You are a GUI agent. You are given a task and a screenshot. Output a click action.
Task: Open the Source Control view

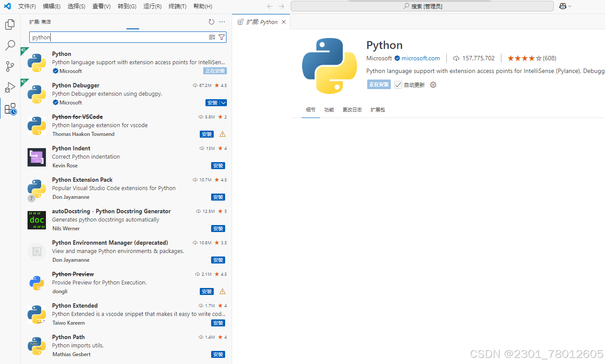pyautogui.click(x=10, y=66)
